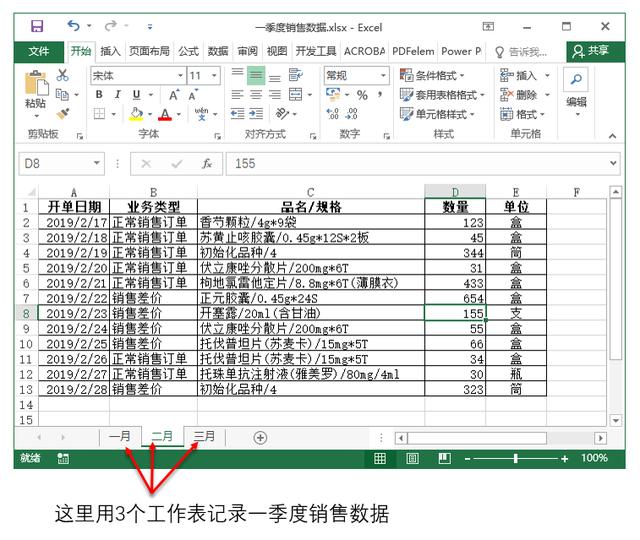The height and width of the screenshot is (540, 640).
Task: Open Quick Access Toolbar customization arrow
Action: 150,27
